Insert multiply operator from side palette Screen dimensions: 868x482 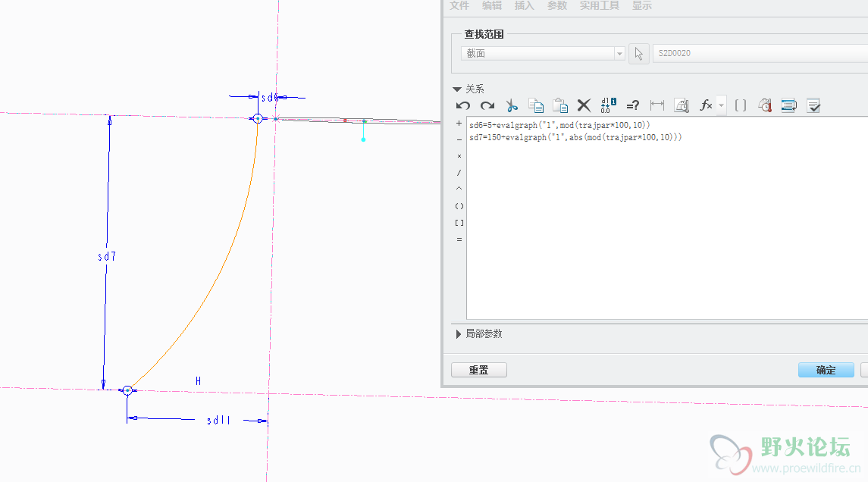click(459, 156)
